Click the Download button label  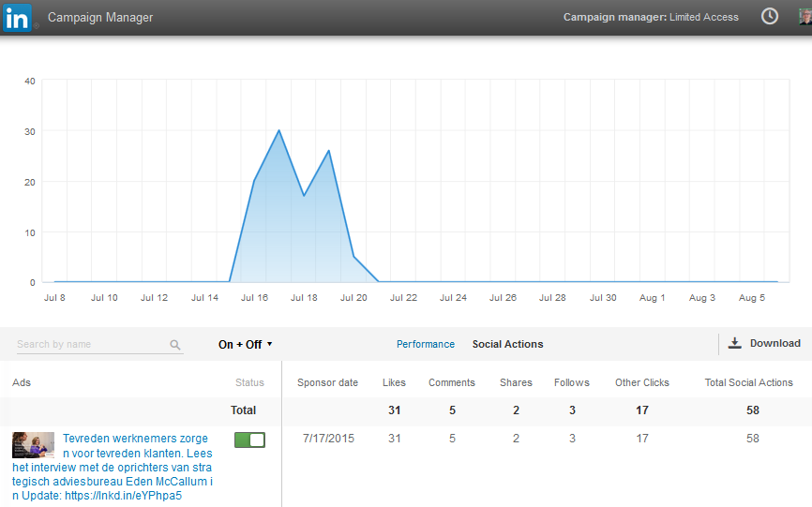tap(774, 343)
